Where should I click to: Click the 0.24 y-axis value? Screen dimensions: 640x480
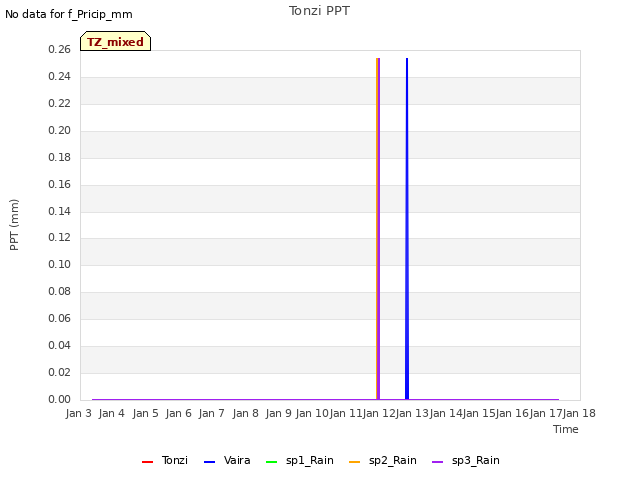(59, 76)
